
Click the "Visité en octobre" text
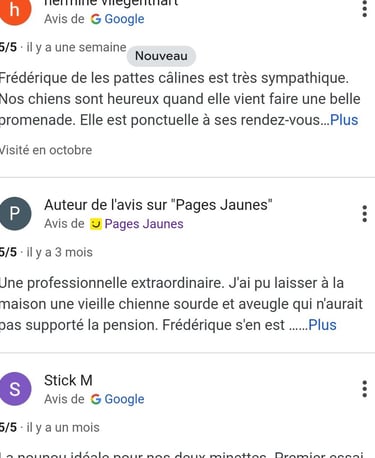pos(46,150)
